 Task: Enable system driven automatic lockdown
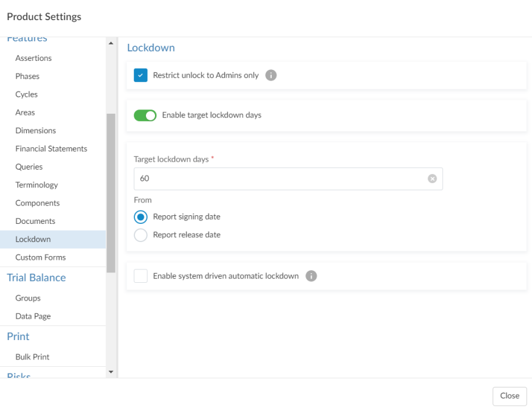coord(140,276)
